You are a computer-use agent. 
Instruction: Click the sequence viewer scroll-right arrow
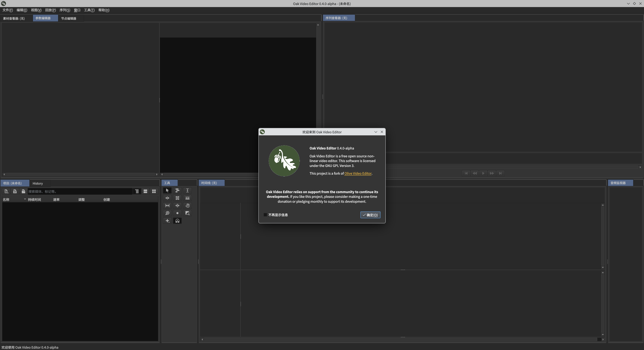[x=640, y=167]
